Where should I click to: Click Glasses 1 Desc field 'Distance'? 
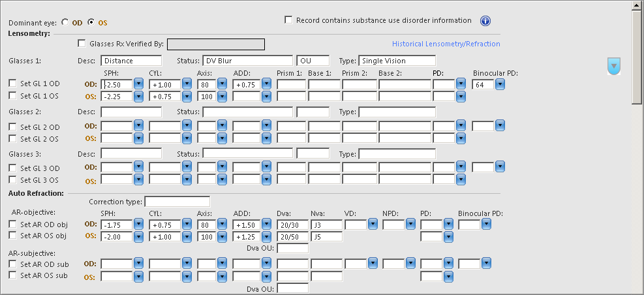[131, 61]
